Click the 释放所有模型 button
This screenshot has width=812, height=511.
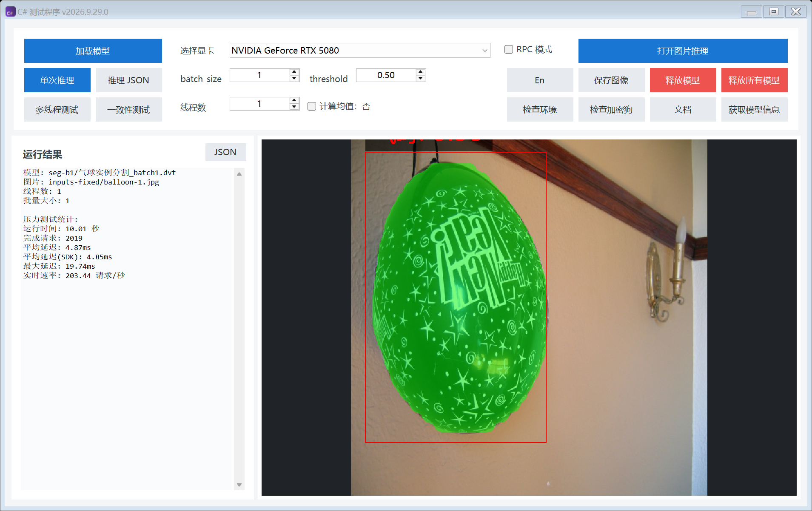pos(754,80)
